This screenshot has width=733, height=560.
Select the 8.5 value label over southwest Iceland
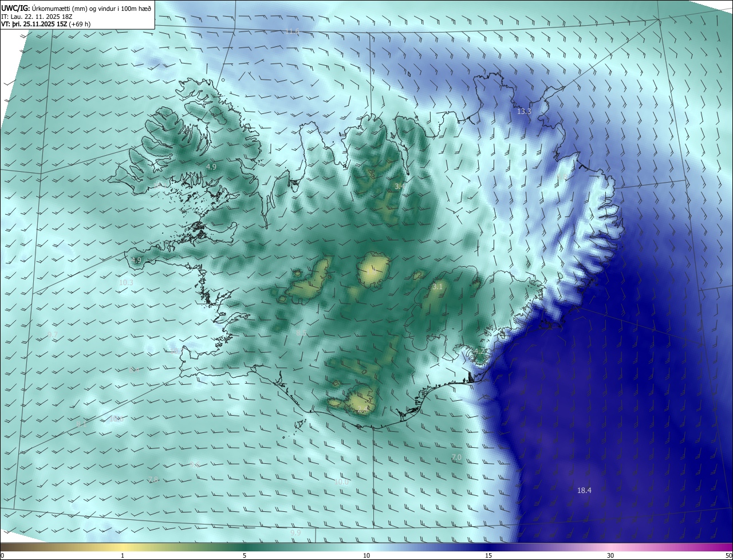click(x=301, y=333)
